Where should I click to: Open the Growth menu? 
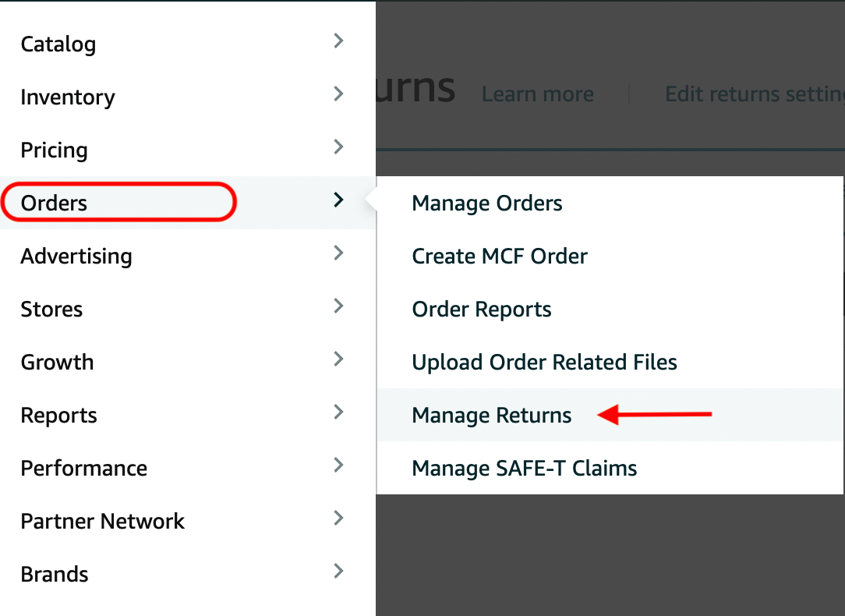[188, 362]
